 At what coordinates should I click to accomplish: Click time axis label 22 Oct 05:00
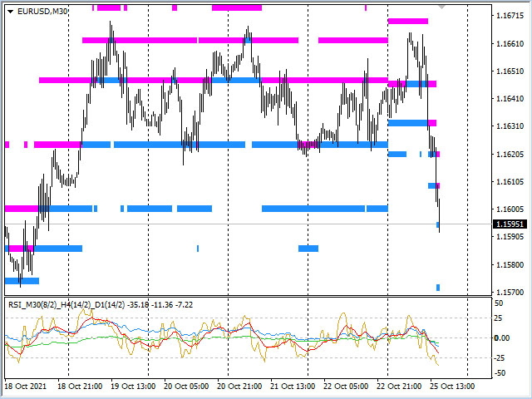point(346,386)
